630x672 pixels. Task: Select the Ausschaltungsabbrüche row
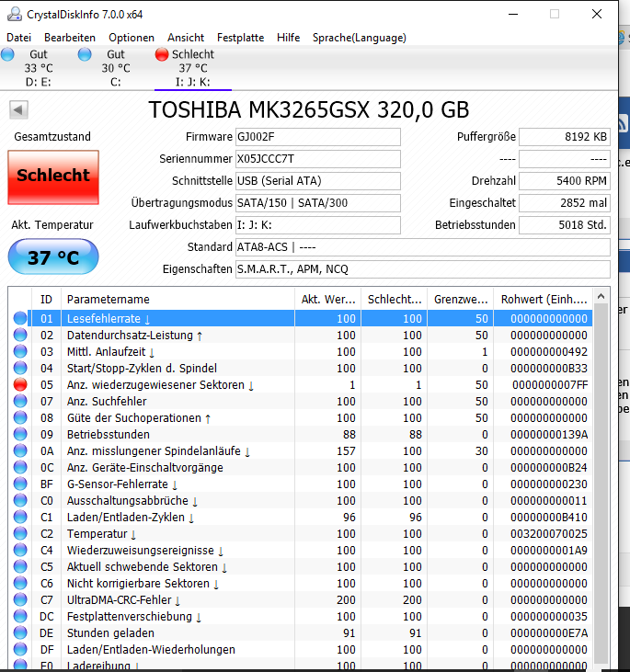click(x=301, y=501)
